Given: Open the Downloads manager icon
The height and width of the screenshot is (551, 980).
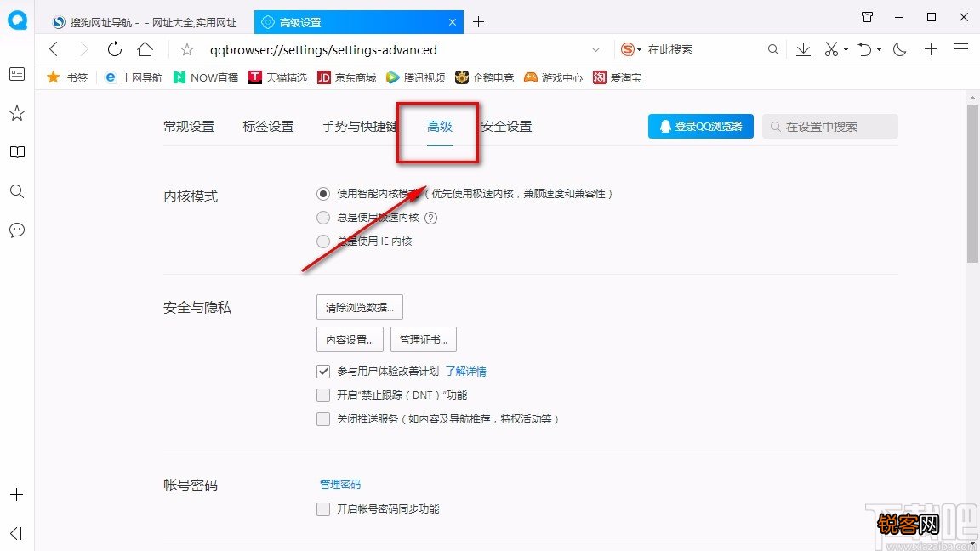Looking at the screenshot, I should point(803,49).
